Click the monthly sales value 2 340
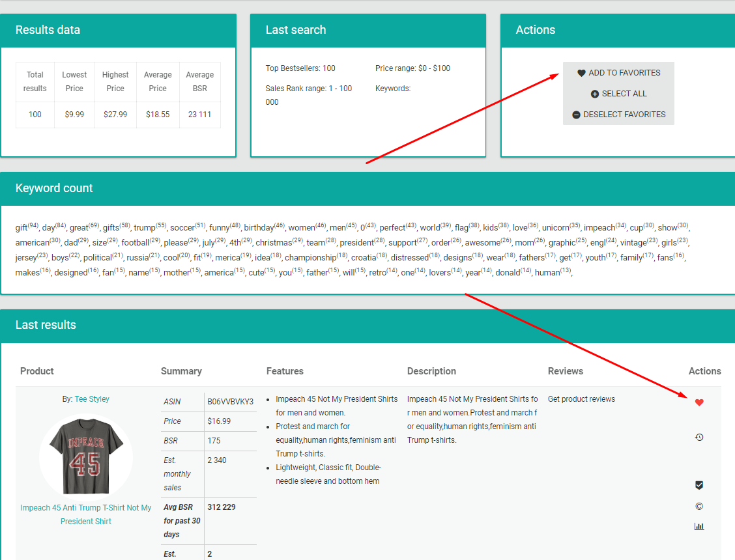This screenshot has width=735, height=560. tap(216, 460)
